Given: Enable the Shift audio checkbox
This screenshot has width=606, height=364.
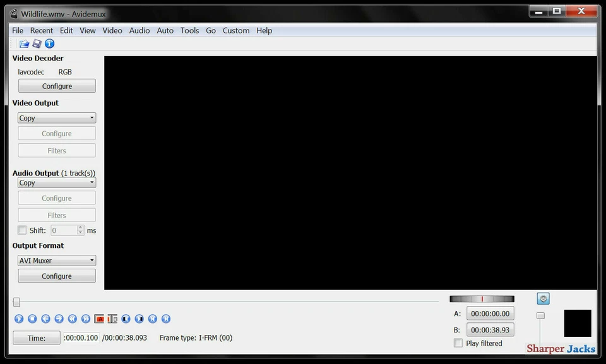Looking at the screenshot, I should 21,230.
